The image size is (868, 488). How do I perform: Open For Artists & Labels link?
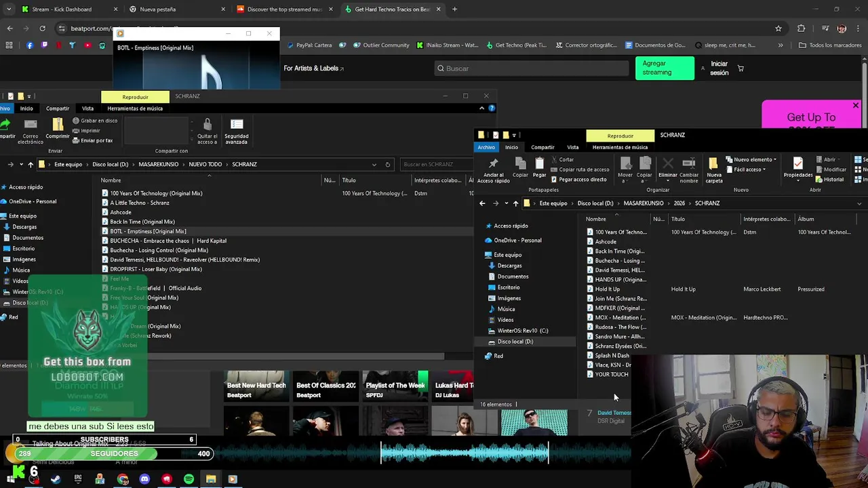pos(313,68)
